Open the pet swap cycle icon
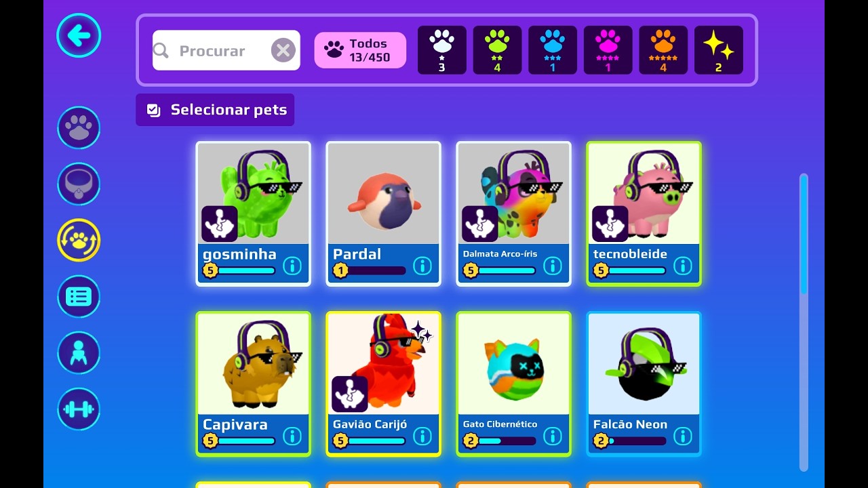The height and width of the screenshot is (488, 868). pos(79,240)
